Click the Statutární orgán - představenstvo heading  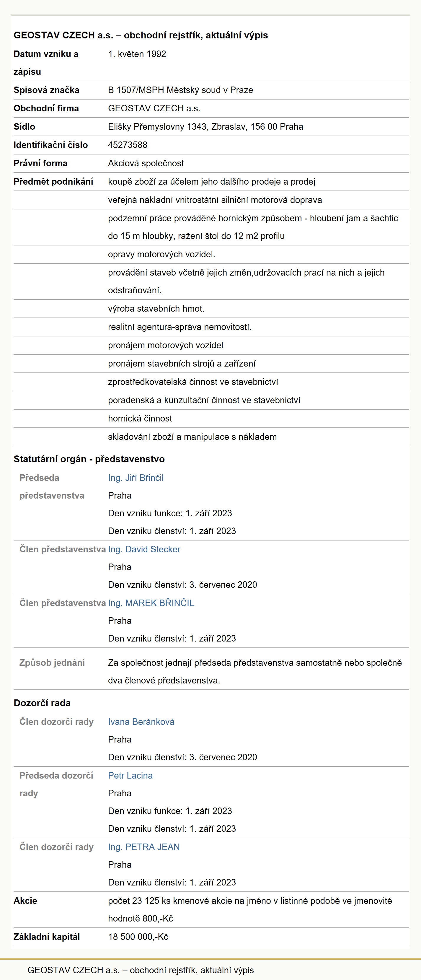point(89,459)
